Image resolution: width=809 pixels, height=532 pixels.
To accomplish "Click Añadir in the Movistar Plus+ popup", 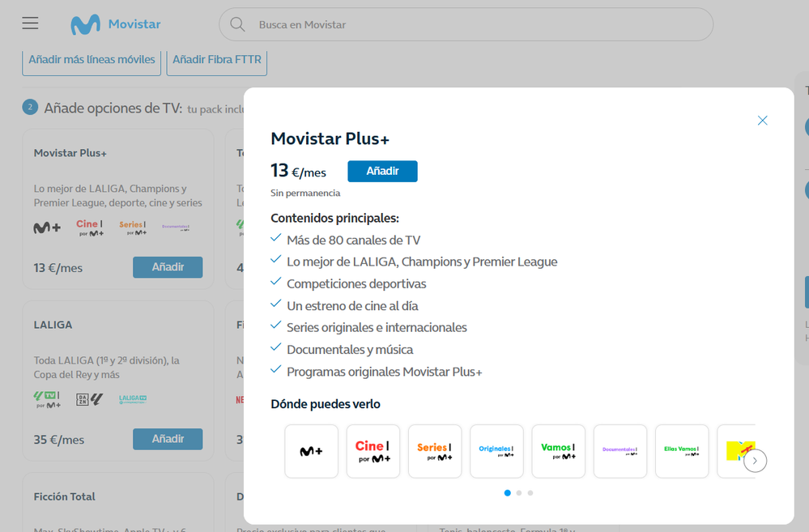I will coord(382,171).
